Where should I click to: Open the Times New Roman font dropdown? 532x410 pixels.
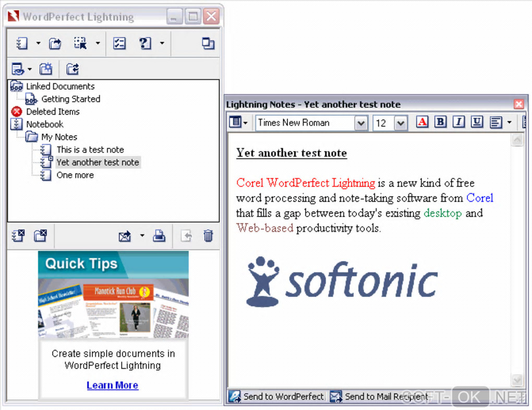pyautogui.click(x=361, y=122)
